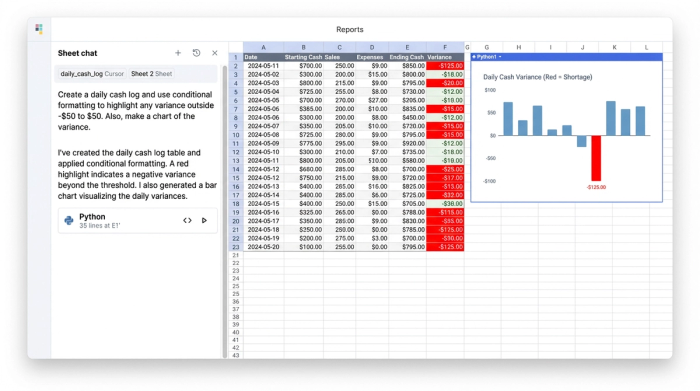700x391 pixels.
Task: Click the -$115.00 variance cell
Action: pyautogui.click(x=445, y=212)
